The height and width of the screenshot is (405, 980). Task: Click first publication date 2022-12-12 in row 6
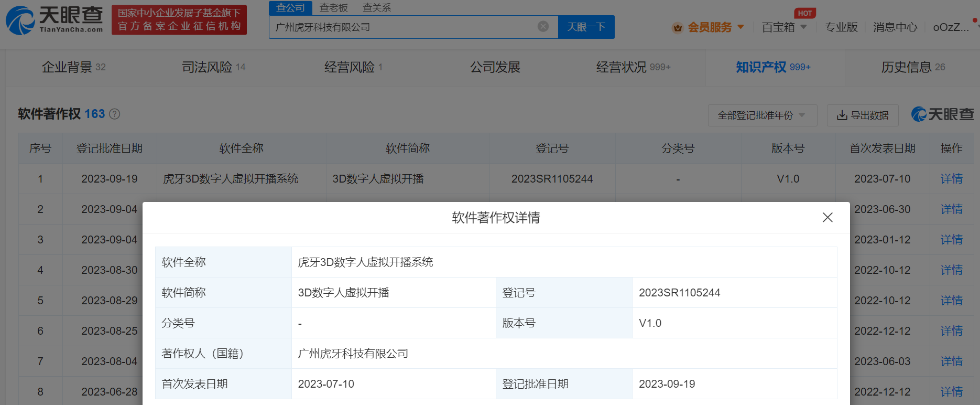883,331
